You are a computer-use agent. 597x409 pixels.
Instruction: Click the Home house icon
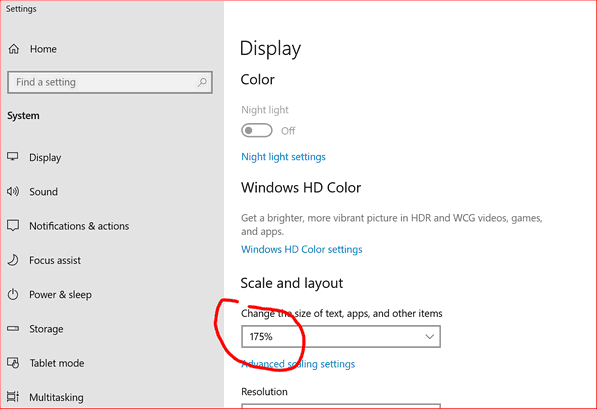[14, 49]
